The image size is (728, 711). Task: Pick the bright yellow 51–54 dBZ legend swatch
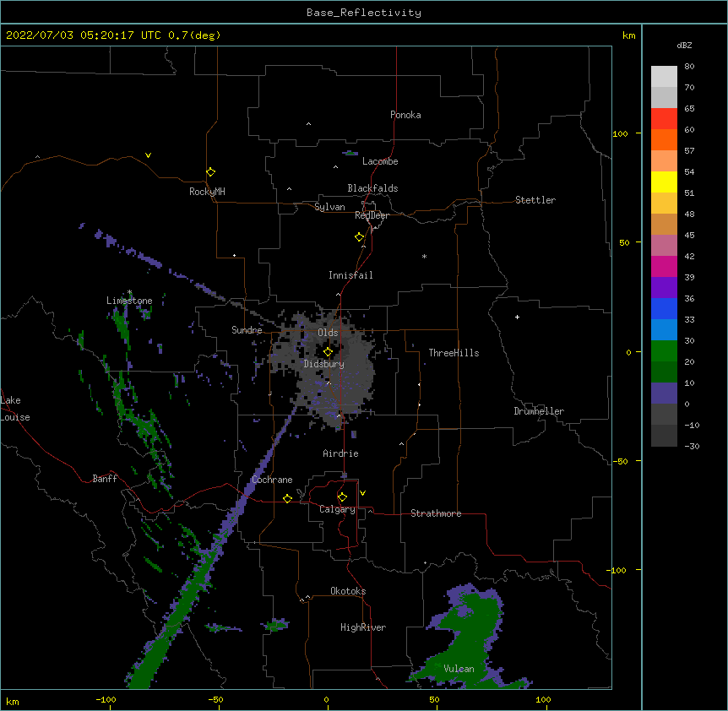[x=664, y=182]
